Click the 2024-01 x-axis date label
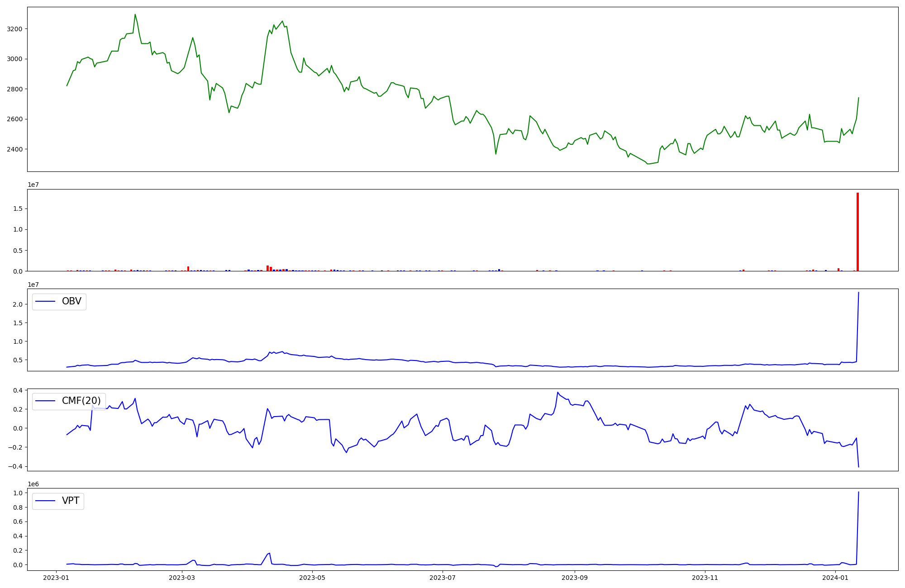905x588 pixels. [x=835, y=578]
